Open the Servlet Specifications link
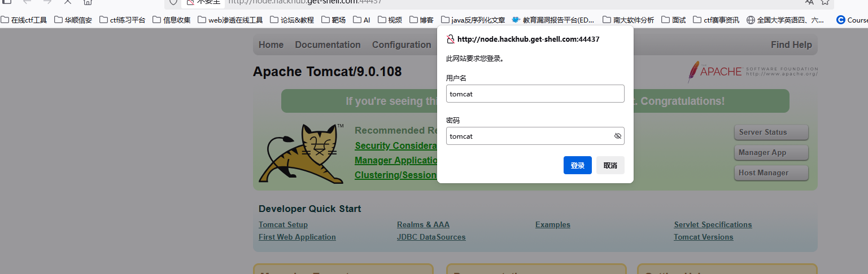Screen dimensions: 868x274 [x=713, y=224]
